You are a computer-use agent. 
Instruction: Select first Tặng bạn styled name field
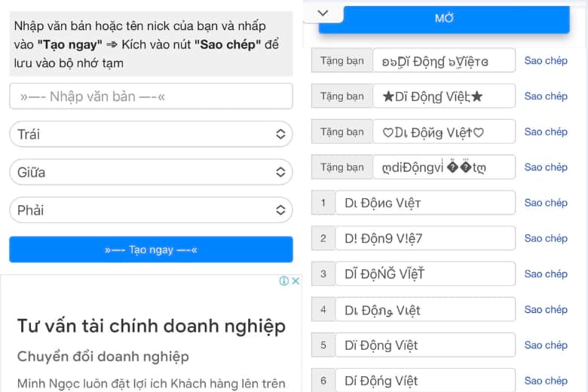click(444, 60)
